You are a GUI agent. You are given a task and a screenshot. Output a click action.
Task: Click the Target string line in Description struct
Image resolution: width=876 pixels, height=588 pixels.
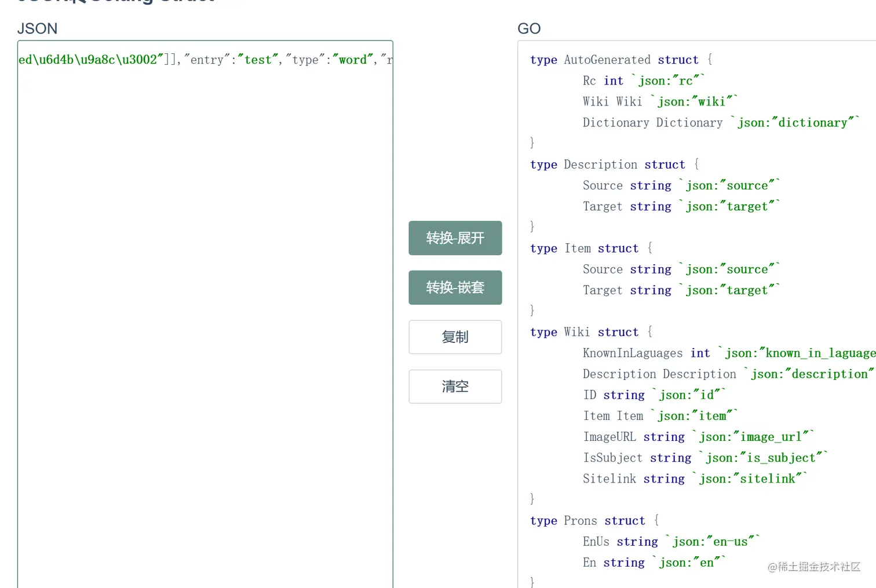(x=681, y=206)
